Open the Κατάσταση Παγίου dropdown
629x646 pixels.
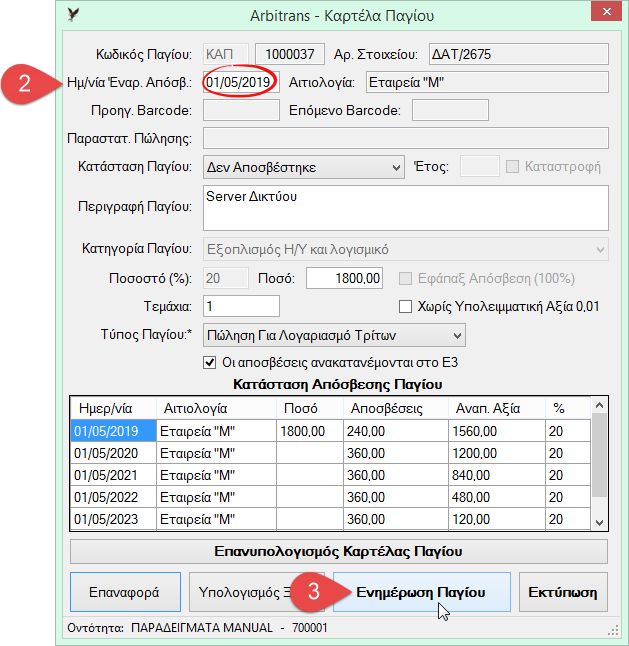pos(304,167)
